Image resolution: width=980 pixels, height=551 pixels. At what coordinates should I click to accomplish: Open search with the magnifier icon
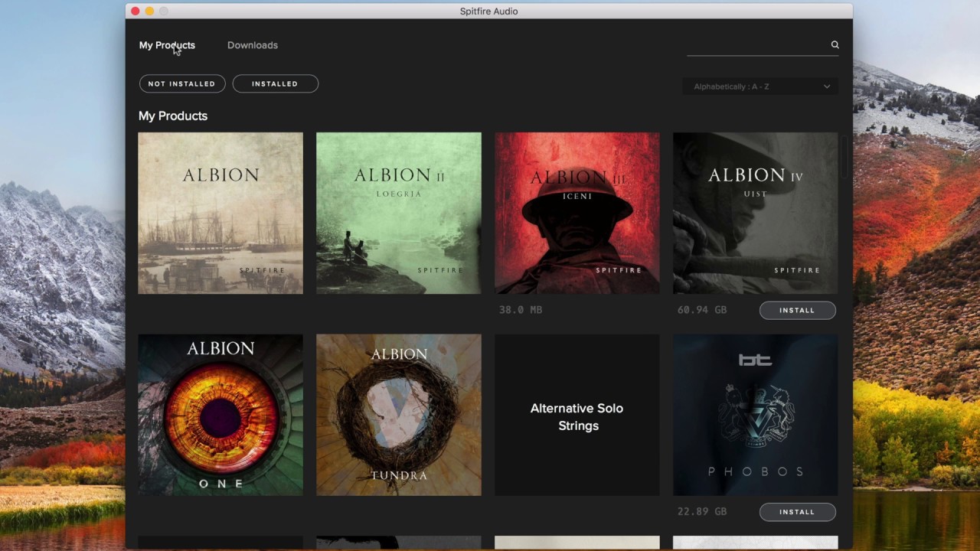tap(835, 44)
